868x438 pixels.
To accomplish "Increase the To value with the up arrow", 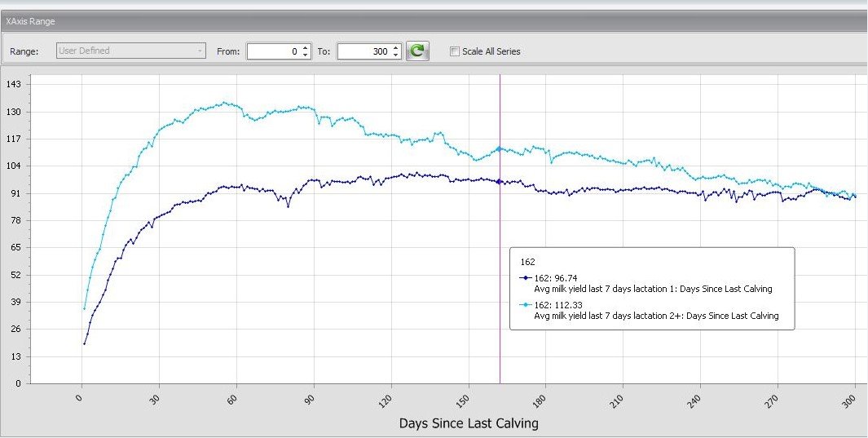I will click(x=395, y=47).
